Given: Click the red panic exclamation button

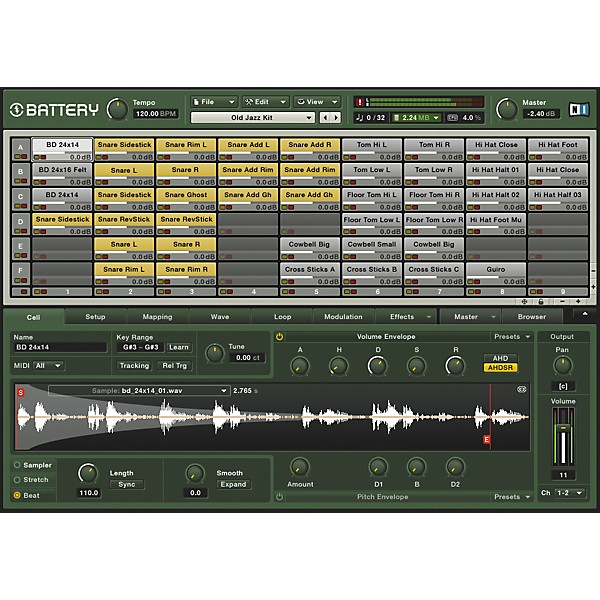Looking at the screenshot, I should point(360,102).
